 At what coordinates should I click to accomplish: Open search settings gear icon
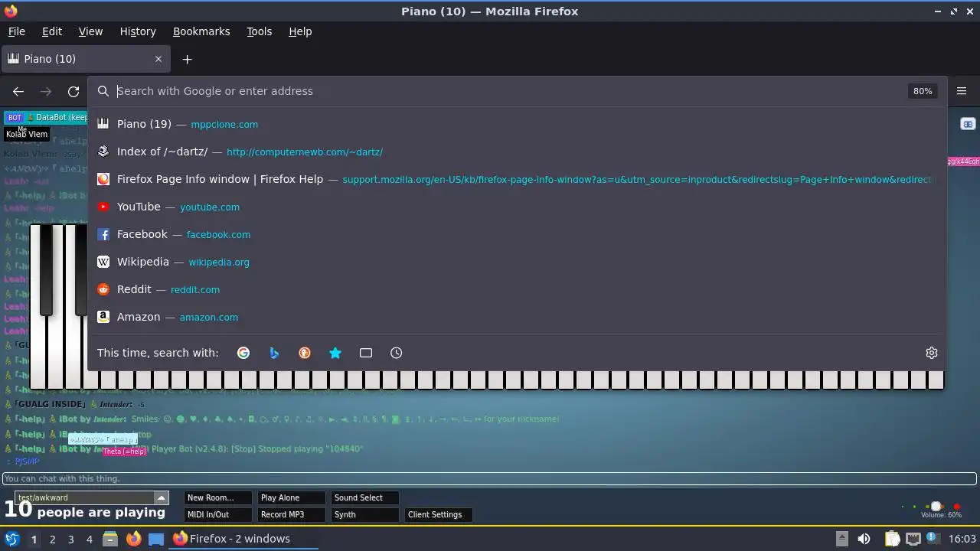[x=932, y=353]
